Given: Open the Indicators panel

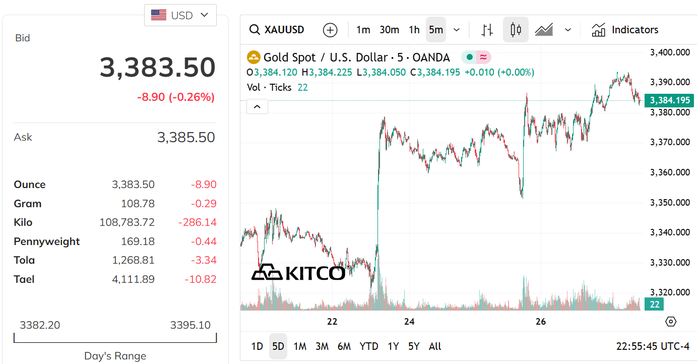Looking at the screenshot, I should (x=625, y=30).
